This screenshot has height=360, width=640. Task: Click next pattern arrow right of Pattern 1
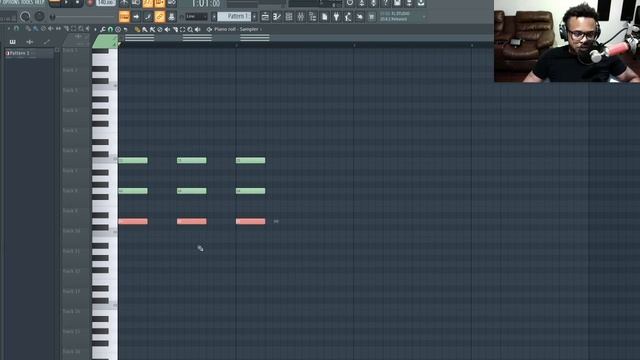click(254, 16)
